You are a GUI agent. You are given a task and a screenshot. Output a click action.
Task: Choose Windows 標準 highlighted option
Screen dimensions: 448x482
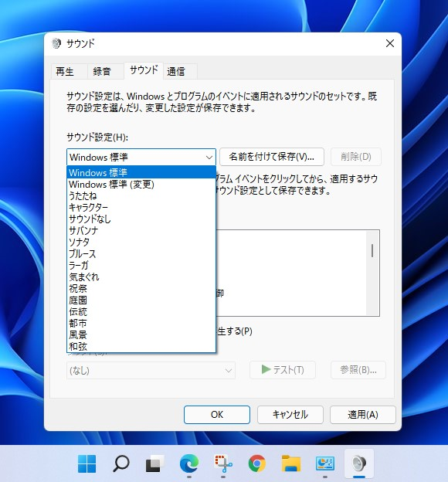point(141,172)
